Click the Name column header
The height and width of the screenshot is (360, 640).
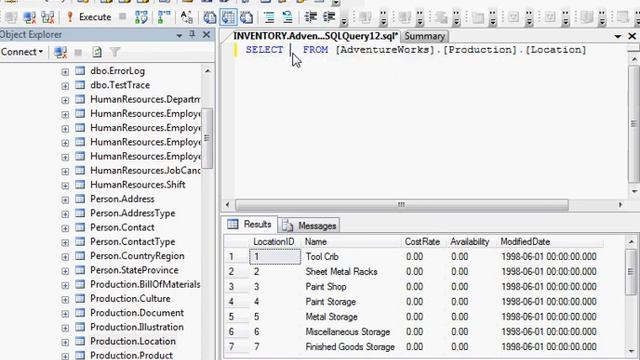(x=351, y=242)
